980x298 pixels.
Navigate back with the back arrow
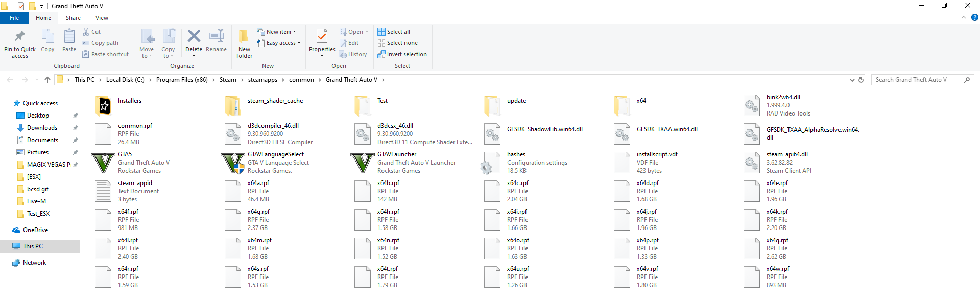coord(10,80)
